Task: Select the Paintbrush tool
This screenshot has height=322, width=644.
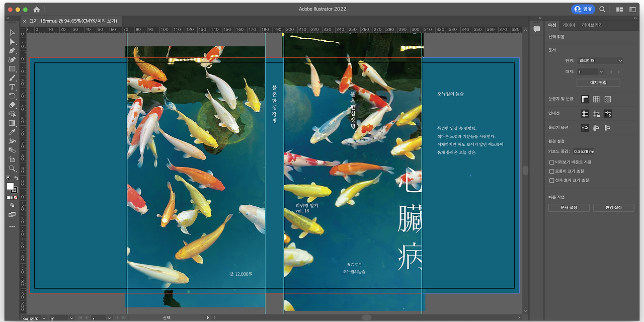Action: 12,78
